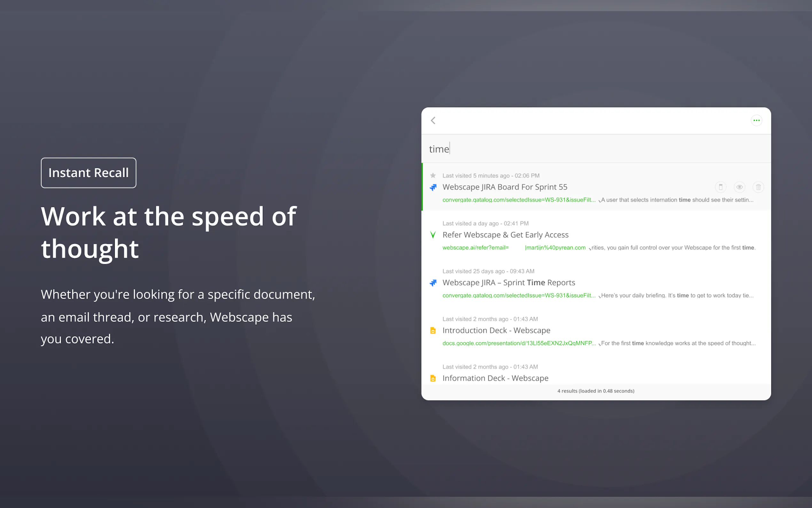Star the Webscape JIRA Board result
This screenshot has width=812, height=508.
click(x=433, y=175)
